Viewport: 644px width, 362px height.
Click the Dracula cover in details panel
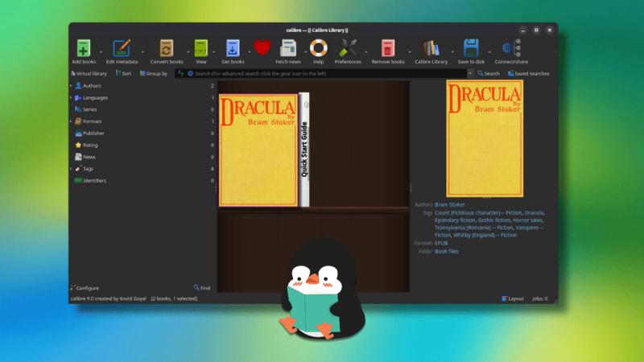point(485,138)
